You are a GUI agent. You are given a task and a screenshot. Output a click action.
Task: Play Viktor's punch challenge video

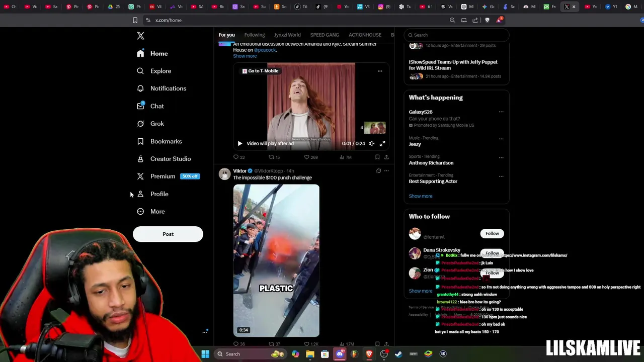click(x=276, y=260)
